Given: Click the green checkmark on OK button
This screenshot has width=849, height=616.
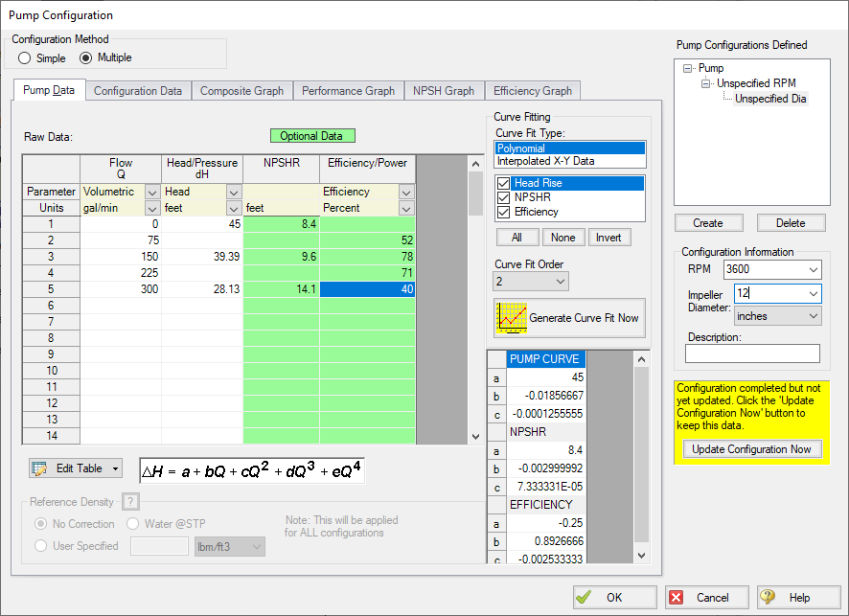Looking at the screenshot, I should pos(584,597).
